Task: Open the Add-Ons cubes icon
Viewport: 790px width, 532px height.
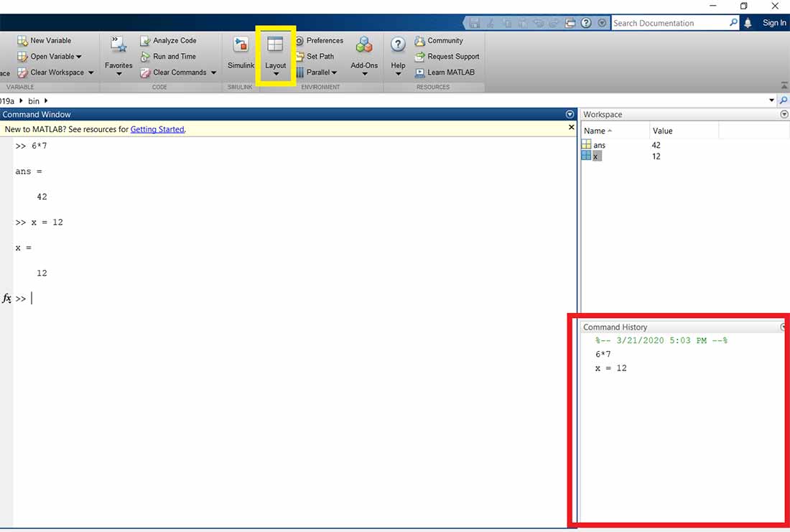Action: pyautogui.click(x=364, y=45)
